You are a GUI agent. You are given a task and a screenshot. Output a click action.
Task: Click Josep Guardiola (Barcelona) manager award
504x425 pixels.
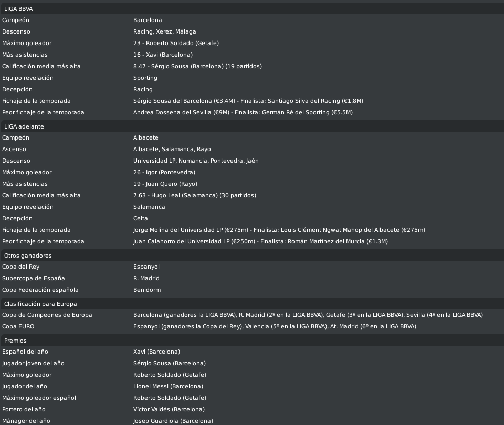[173, 421]
